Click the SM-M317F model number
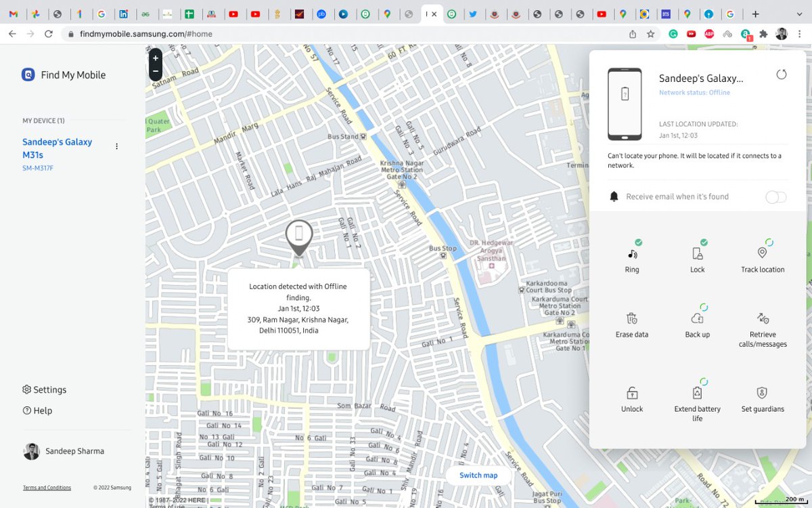The image size is (812, 508). [38, 168]
